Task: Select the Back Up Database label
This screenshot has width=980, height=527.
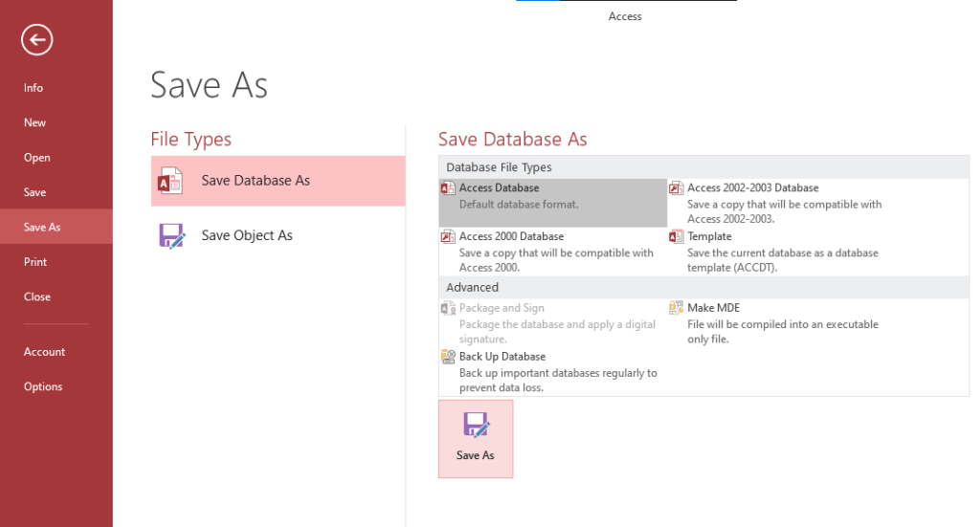Action: click(502, 357)
